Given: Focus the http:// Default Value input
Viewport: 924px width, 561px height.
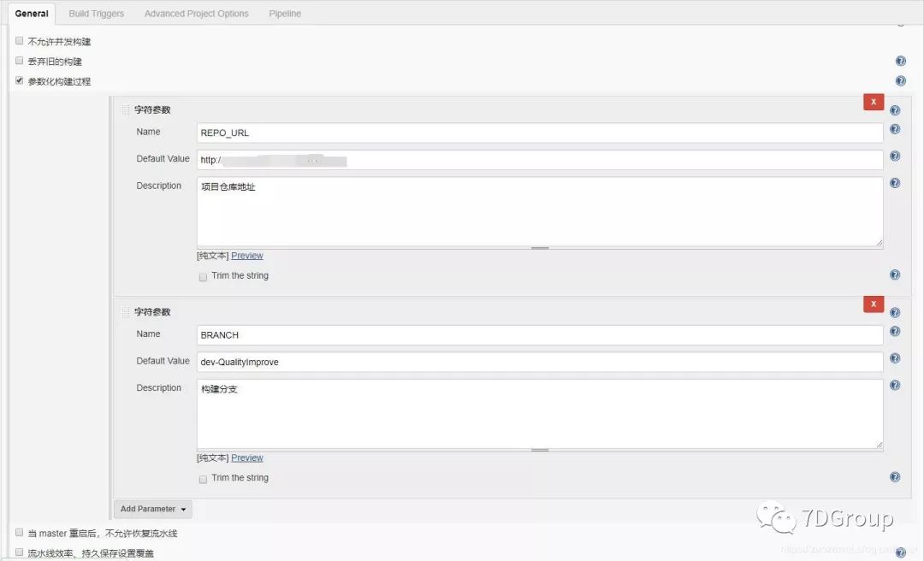Looking at the screenshot, I should click(540, 160).
